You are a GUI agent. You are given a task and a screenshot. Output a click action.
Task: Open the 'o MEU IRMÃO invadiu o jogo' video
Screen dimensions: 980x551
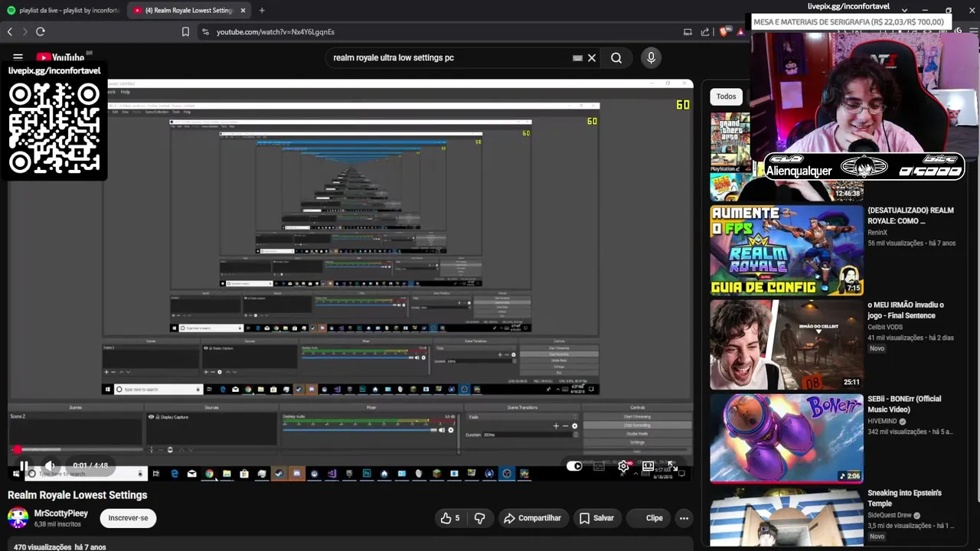pyautogui.click(x=906, y=310)
